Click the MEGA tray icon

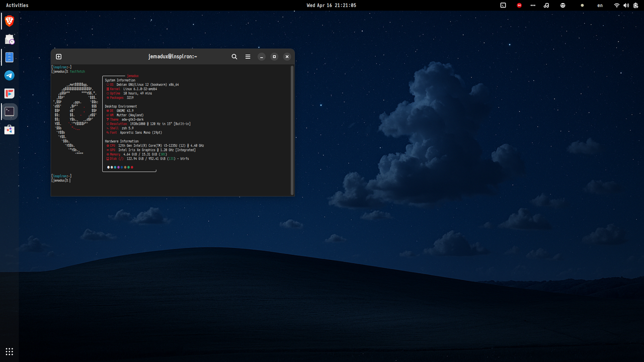(x=519, y=5)
